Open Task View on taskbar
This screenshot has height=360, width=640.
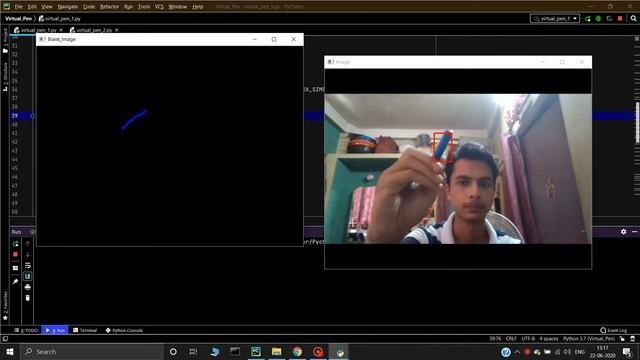pyautogui.click(x=193, y=351)
